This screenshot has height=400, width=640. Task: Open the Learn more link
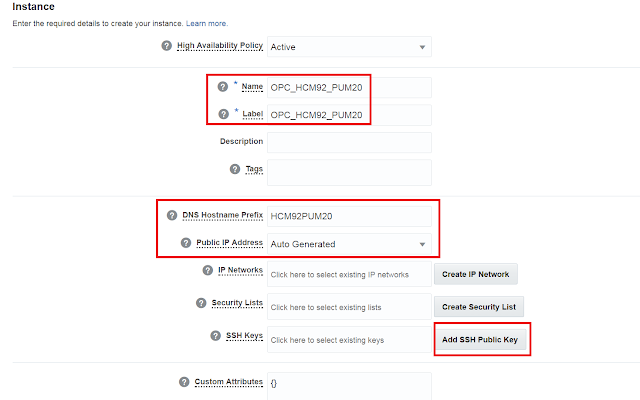click(206, 23)
